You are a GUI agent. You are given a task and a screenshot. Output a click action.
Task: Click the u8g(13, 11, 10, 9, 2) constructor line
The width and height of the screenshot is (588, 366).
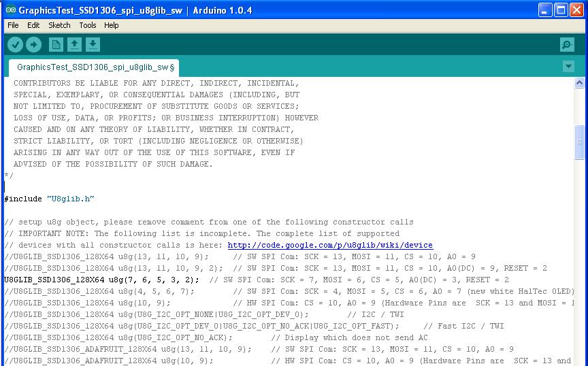pos(276,268)
